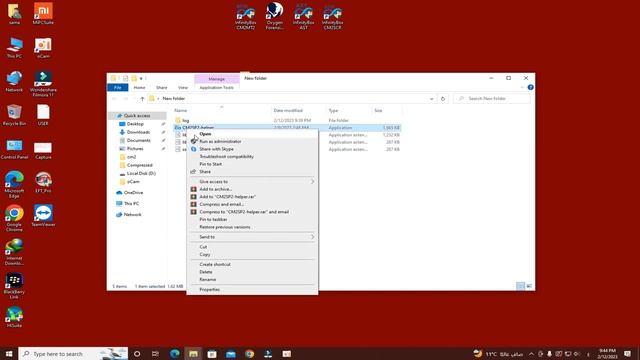
Task: Select Pictures in the navigation pane
Action: coord(135,149)
